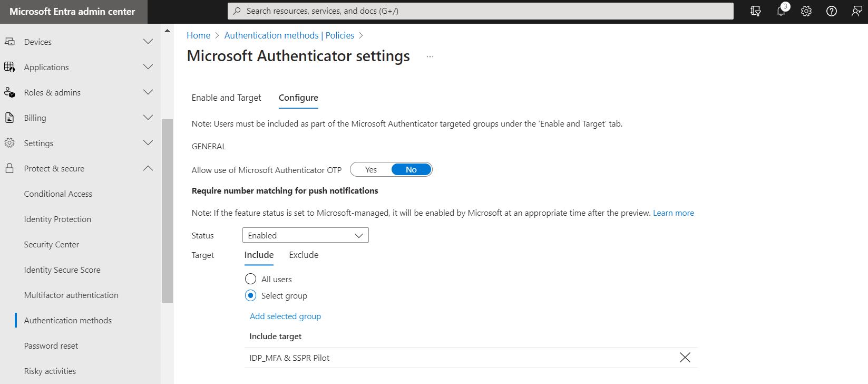Switch to the Include target tab
This screenshot has height=384, width=868.
click(x=259, y=255)
